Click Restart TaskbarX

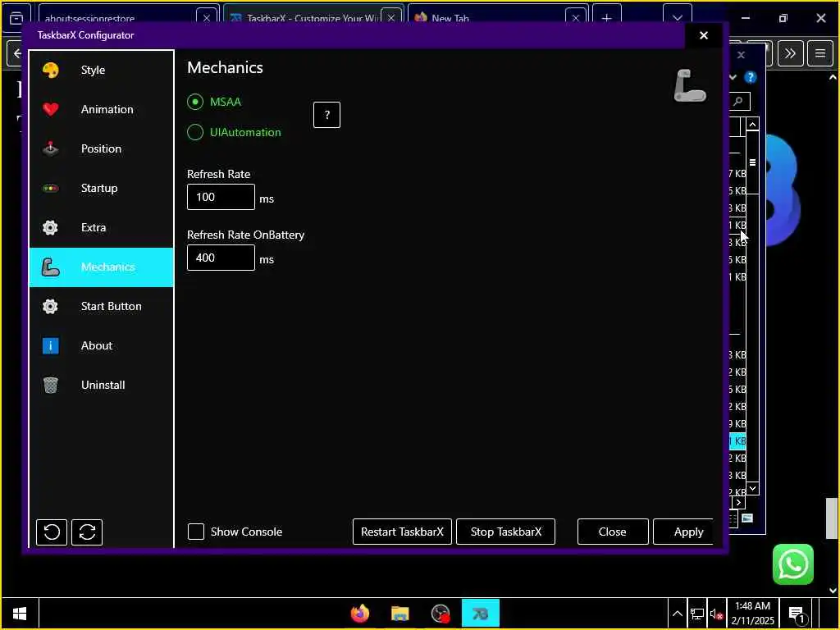tap(402, 532)
